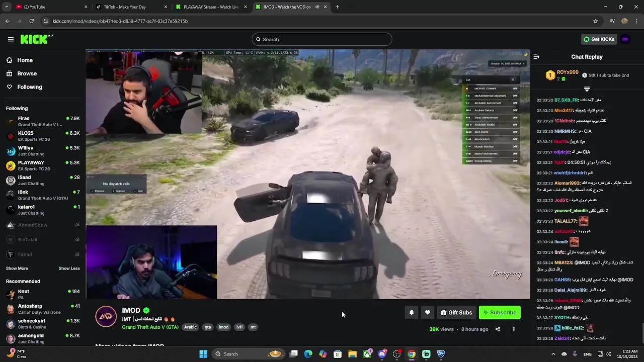Image resolution: width=644 pixels, height=362 pixels.
Task: Open asmongold in Recommended list
Action: tap(43, 338)
